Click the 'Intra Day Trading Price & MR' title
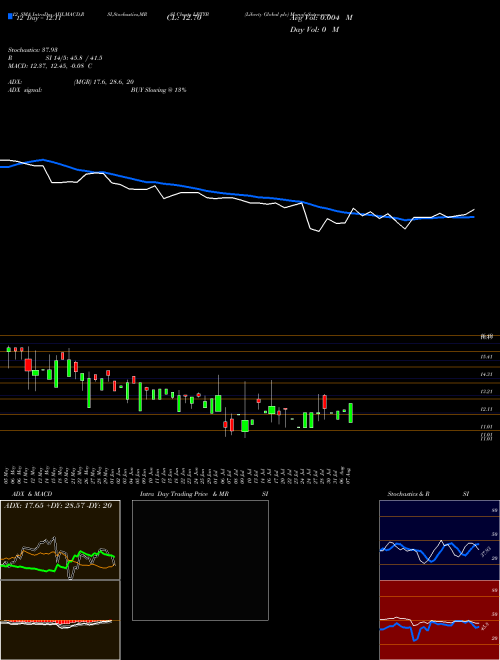This screenshot has width=500, height=660. 185,494
